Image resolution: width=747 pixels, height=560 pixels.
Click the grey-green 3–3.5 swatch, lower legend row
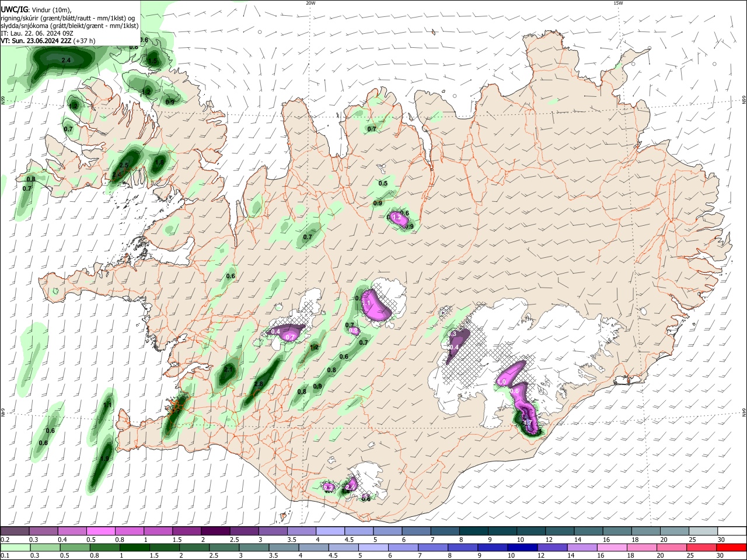(x=254, y=547)
